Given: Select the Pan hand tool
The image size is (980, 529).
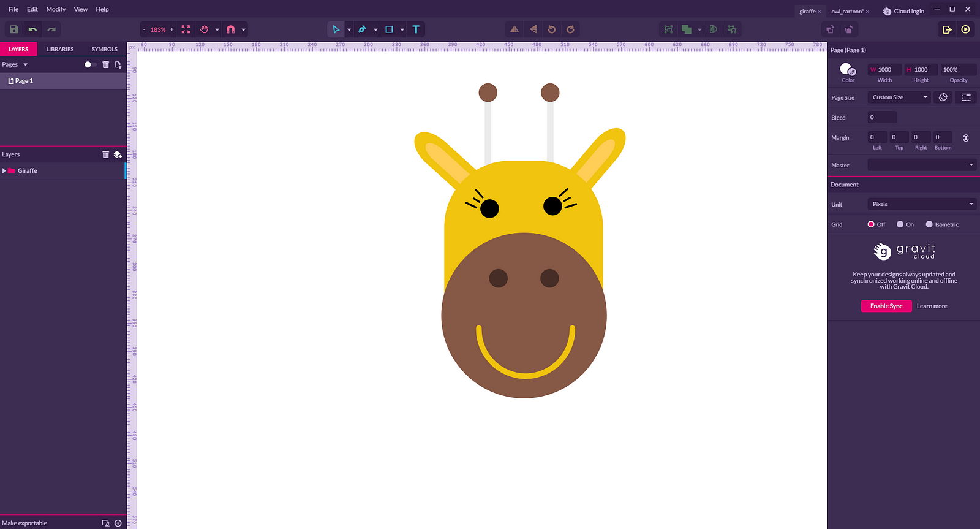Looking at the screenshot, I should coord(204,29).
